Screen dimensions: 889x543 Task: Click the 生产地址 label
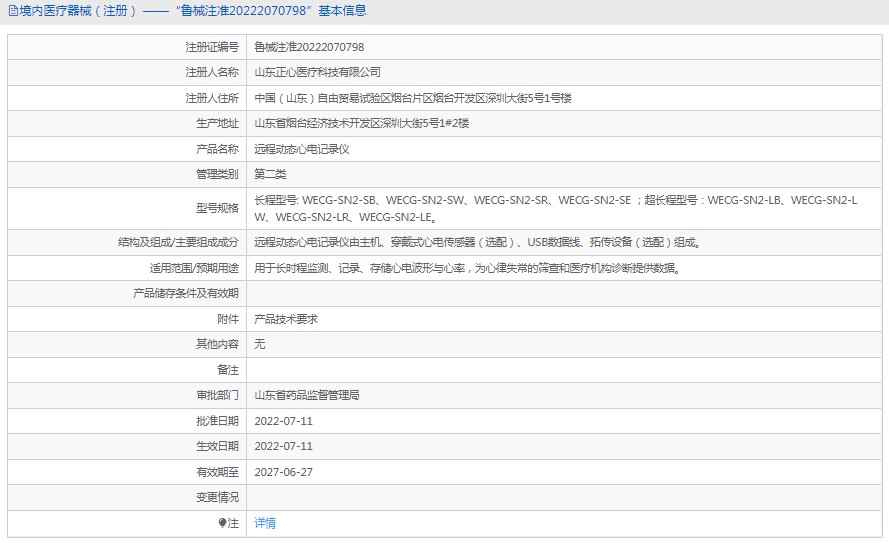coord(218,123)
